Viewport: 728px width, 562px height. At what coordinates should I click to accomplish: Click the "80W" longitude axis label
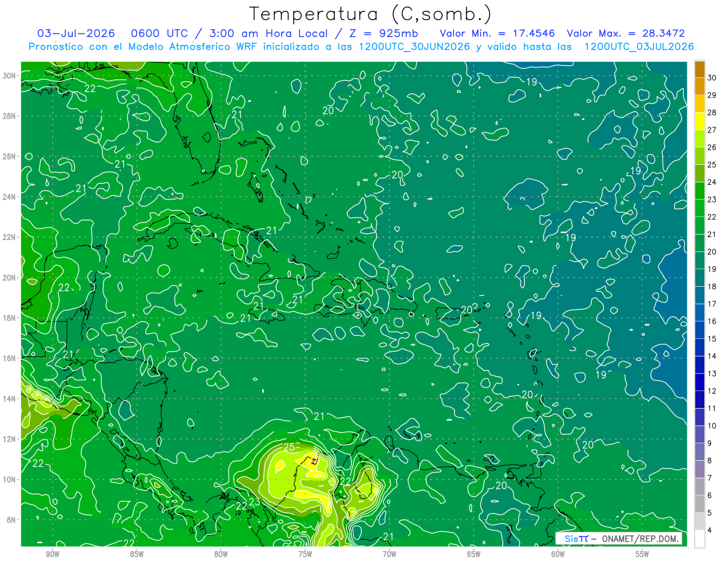coord(221,554)
